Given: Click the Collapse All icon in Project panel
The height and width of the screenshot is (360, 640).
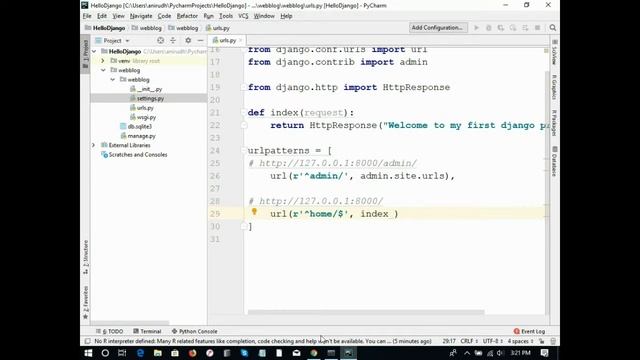Looking at the screenshot, I should (x=173, y=40).
